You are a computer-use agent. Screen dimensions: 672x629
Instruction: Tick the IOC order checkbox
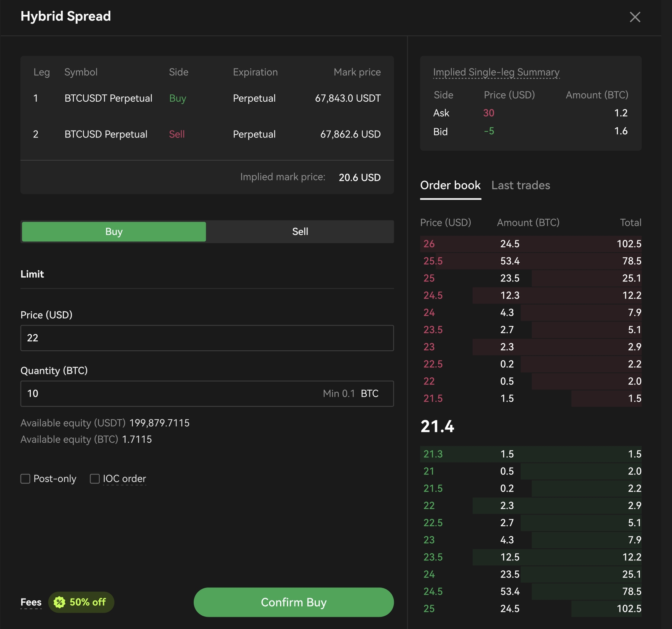[x=95, y=479]
